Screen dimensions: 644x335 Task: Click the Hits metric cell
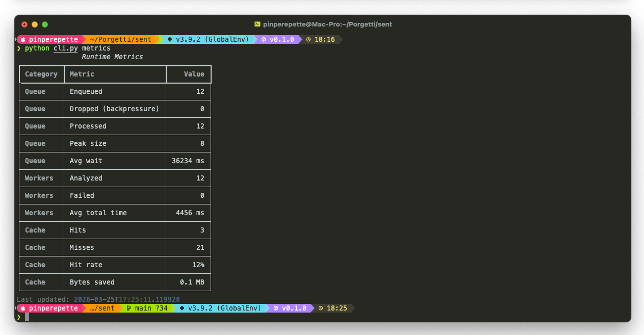(78, 230)
